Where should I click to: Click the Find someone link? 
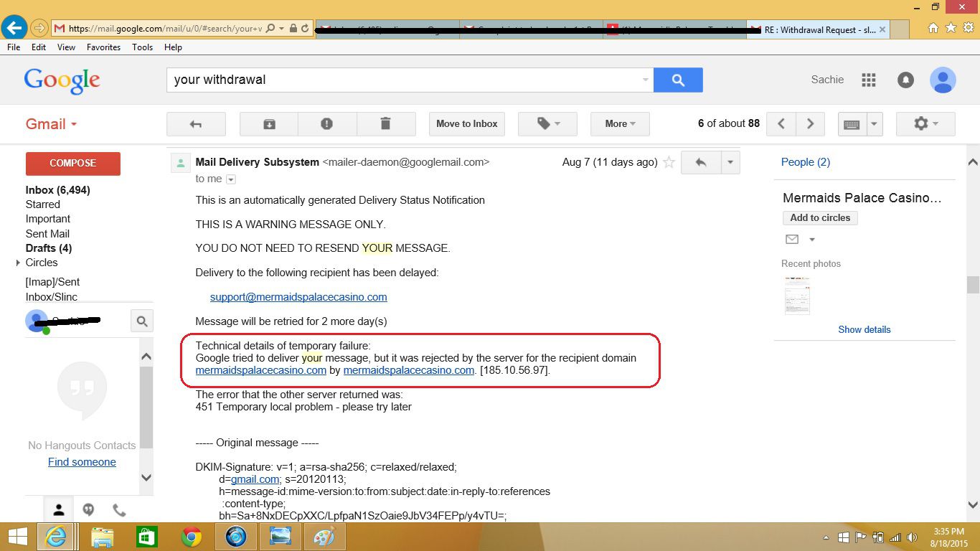82,462
